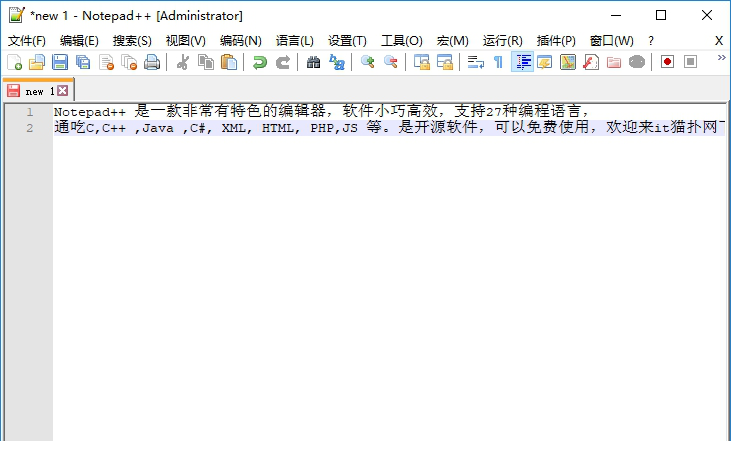The image size is (731, 458).
Task: Zoom out with magnifier minus icon
Action: pos(391,62)
